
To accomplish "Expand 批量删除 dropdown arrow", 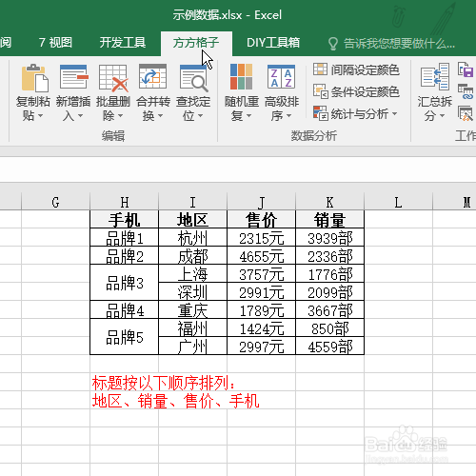I will 120,116.
